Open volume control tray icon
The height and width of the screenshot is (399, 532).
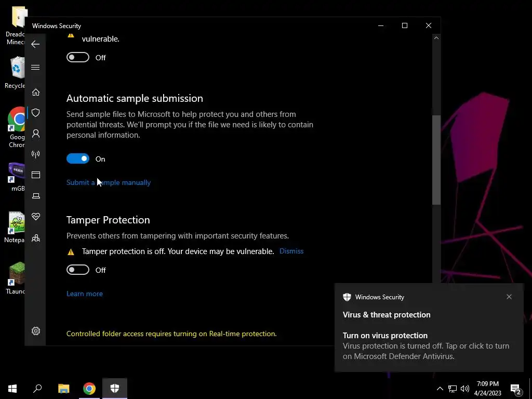coord(465,389)
